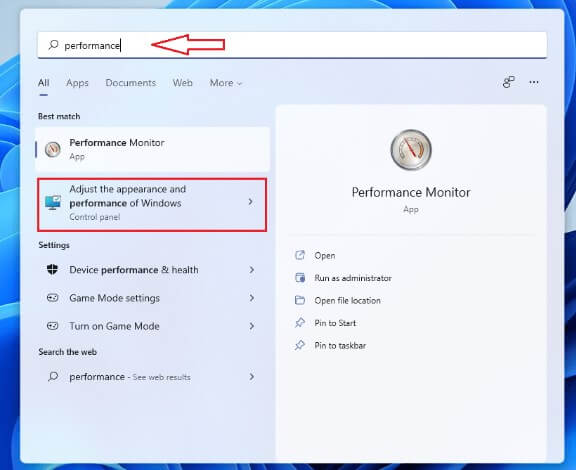Click the large Performance Monitor icon in preview pane
576x470 pixels.
tap(411, 150)
